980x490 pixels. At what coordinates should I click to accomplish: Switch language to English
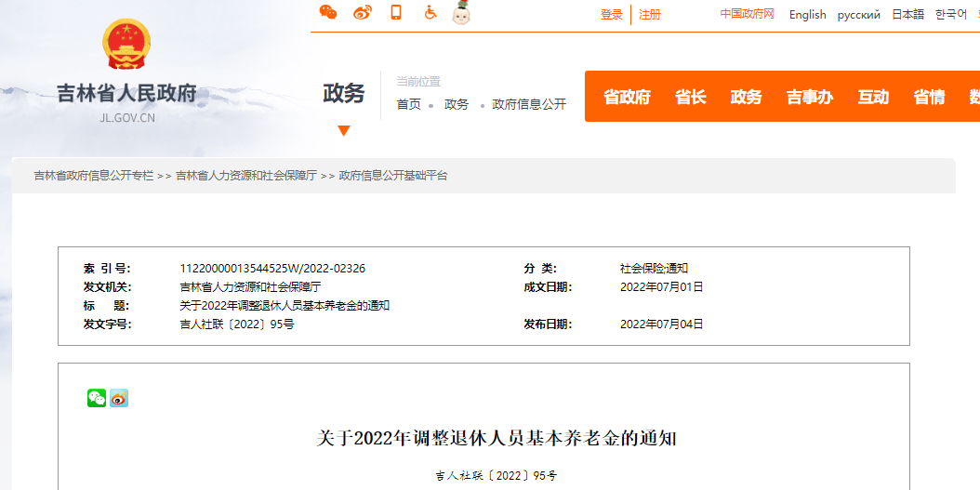(807, 14)
